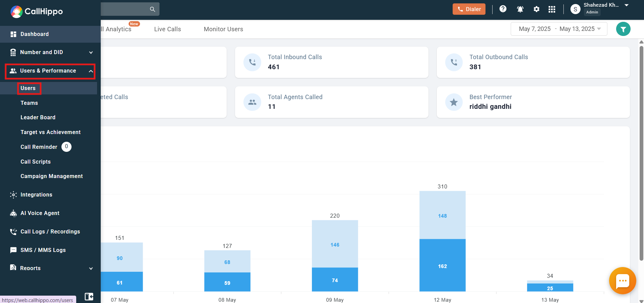Open the date range picker

pos(559,29)
